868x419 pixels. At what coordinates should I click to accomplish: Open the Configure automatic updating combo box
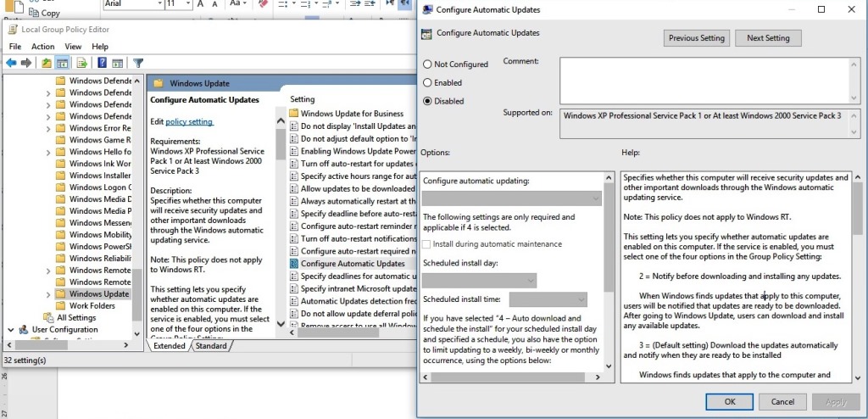(x=511, y=198)
